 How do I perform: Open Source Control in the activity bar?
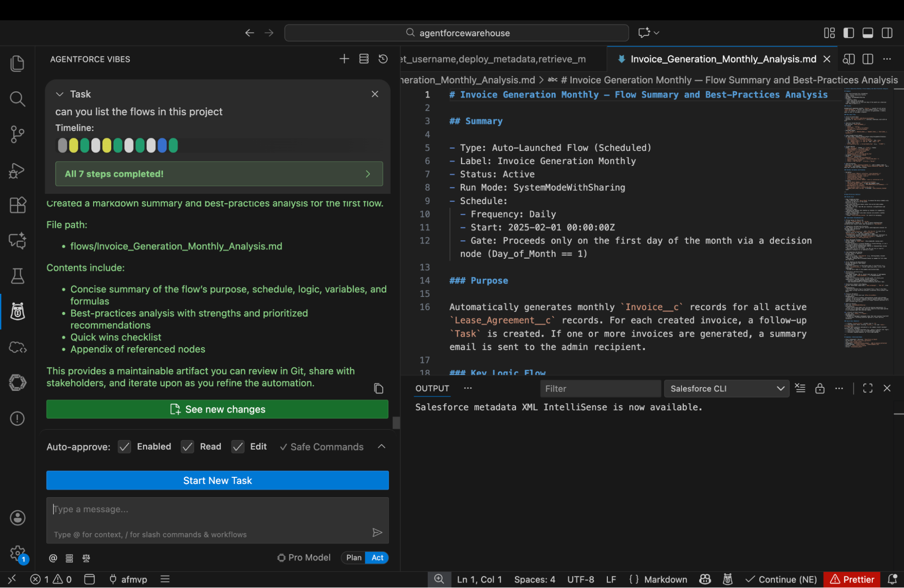click(x=17, y=134)
